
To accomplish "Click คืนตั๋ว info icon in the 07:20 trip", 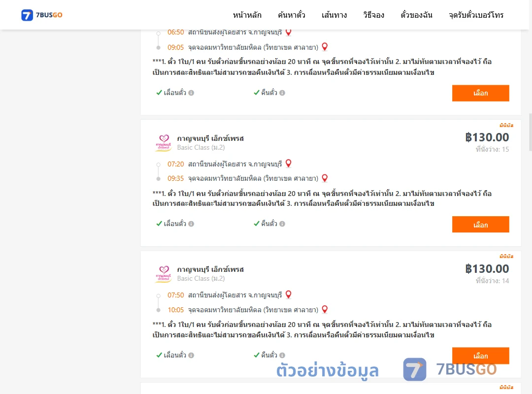I will pyautogui.click(x=282, y=224).
